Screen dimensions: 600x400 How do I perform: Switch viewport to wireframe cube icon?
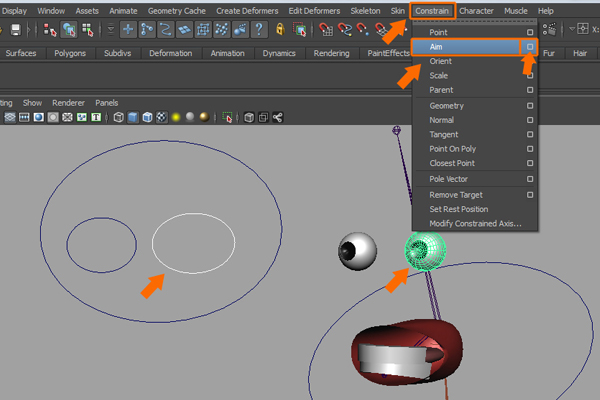click(119, 117)
